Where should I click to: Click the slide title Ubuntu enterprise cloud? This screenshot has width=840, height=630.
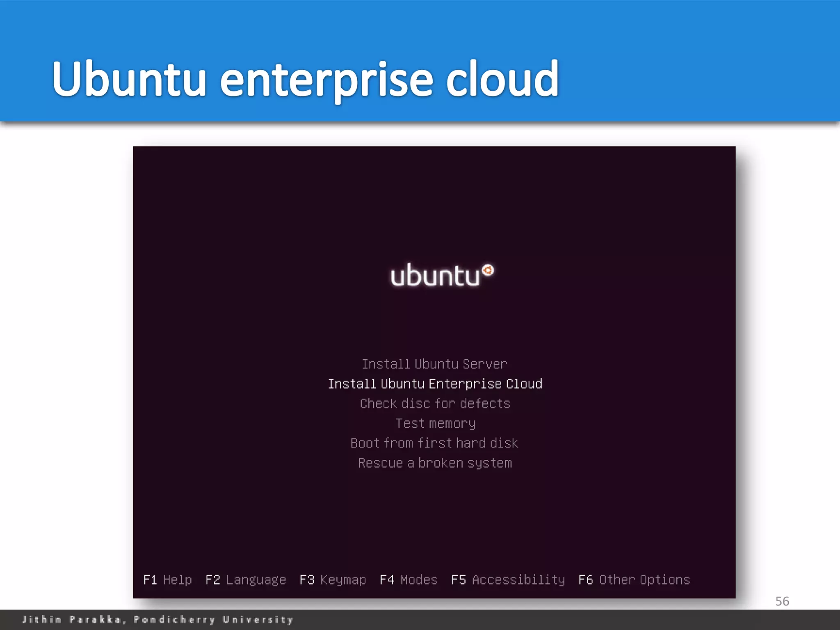pyautogui.click(x=305, y=79)
